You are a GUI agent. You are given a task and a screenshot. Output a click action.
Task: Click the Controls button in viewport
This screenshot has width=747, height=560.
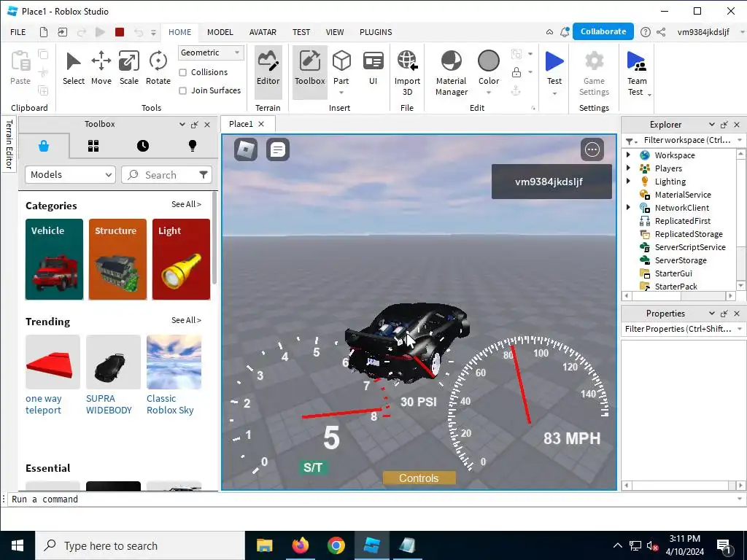tap(419, 478)
